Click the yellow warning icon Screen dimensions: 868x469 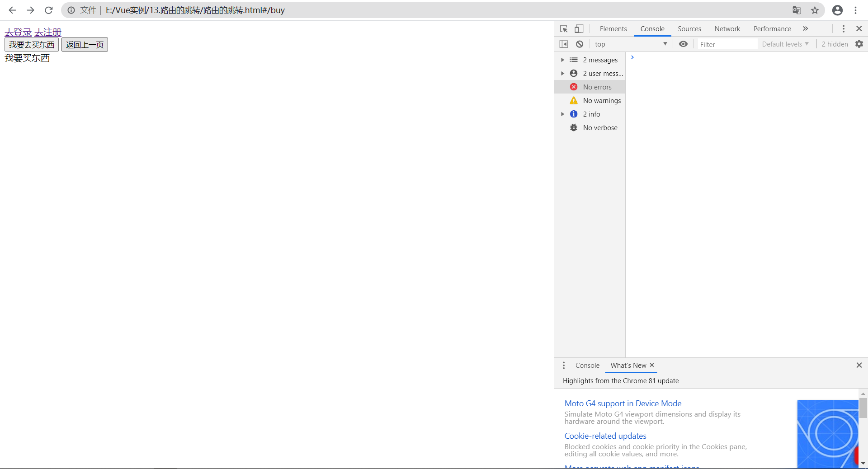coord(574,100)
